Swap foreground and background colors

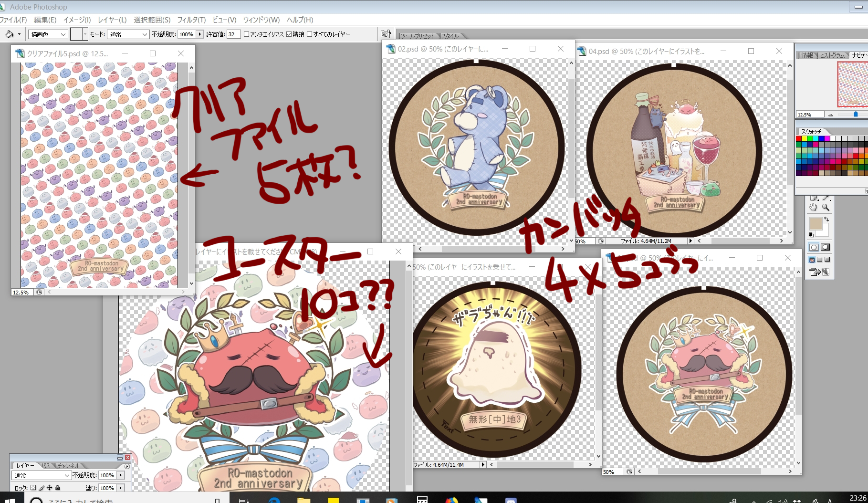pyautogui.click(x=826, y=219)
